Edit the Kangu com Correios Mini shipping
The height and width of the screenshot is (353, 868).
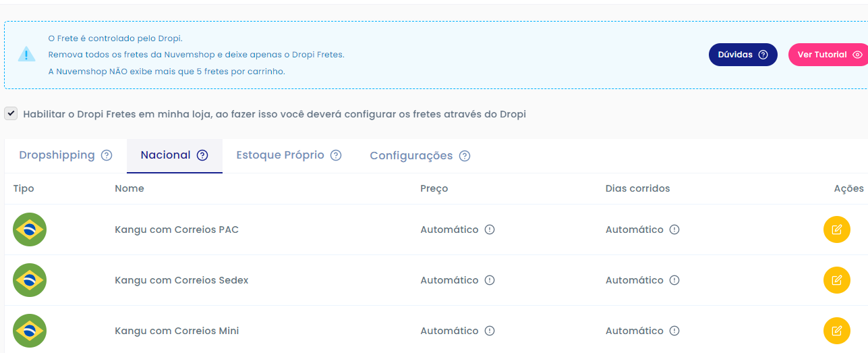836,331
